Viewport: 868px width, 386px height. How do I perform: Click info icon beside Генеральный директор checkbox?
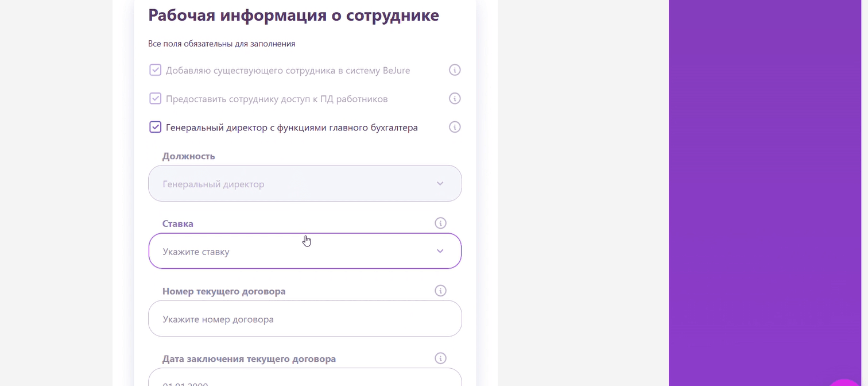coord(455,127)
